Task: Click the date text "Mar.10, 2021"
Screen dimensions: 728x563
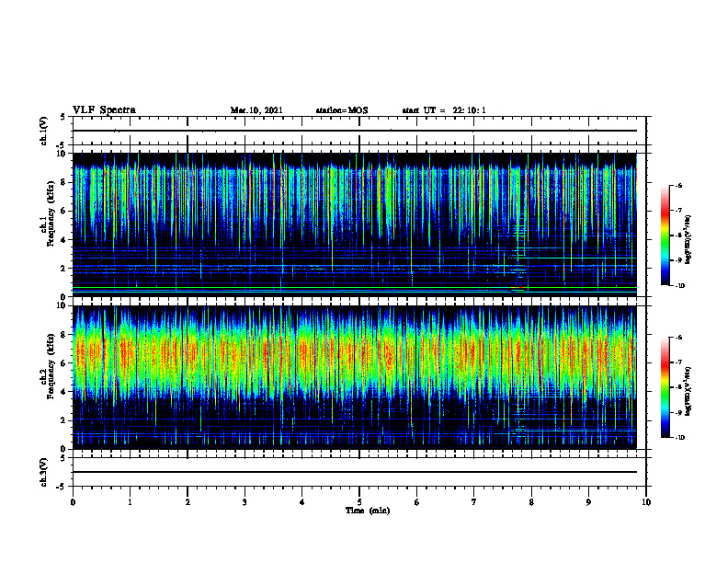Action: coord(256,110)
